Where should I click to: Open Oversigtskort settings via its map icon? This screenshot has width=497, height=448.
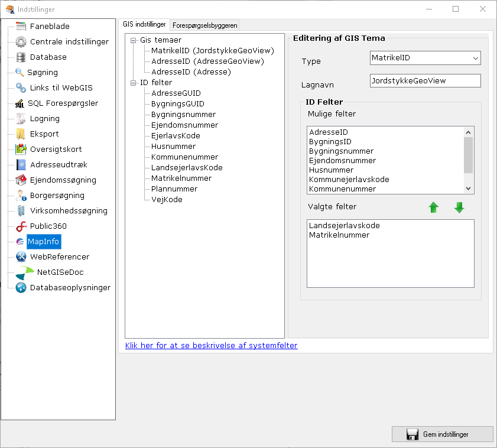(20, 149)
